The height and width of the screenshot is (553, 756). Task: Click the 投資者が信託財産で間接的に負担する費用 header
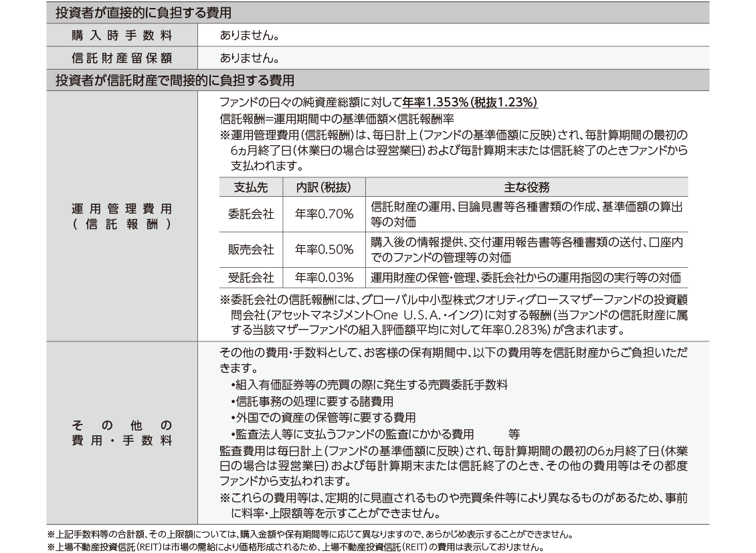(175, 80)
